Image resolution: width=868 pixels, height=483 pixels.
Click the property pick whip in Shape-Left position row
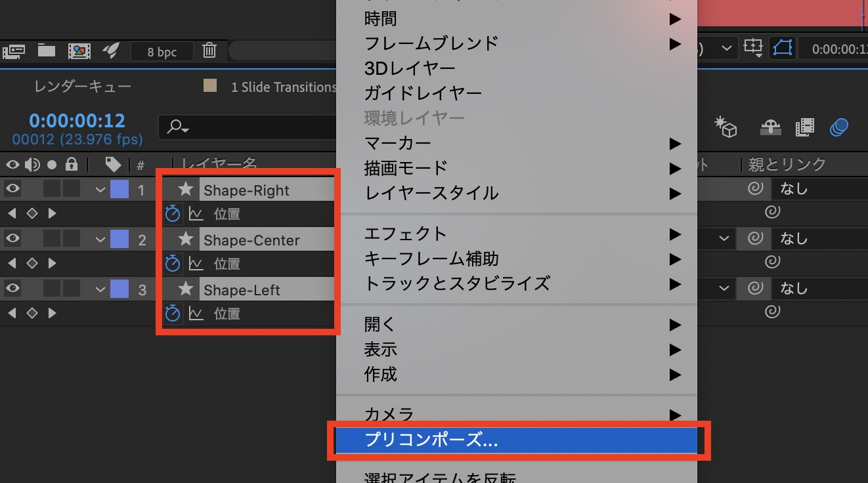[773, 312]
